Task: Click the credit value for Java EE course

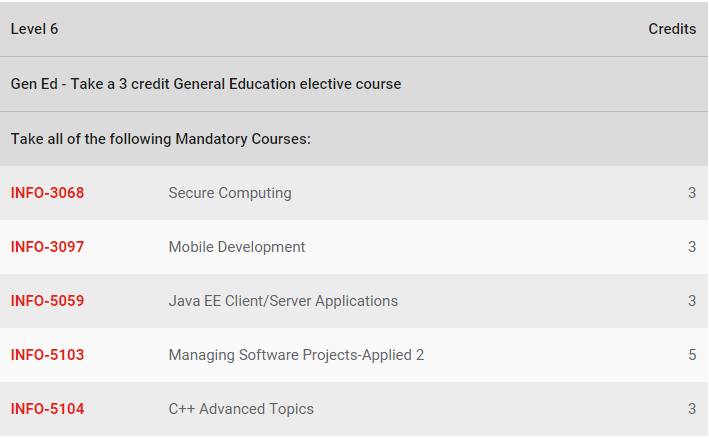Action: point(692,301)
